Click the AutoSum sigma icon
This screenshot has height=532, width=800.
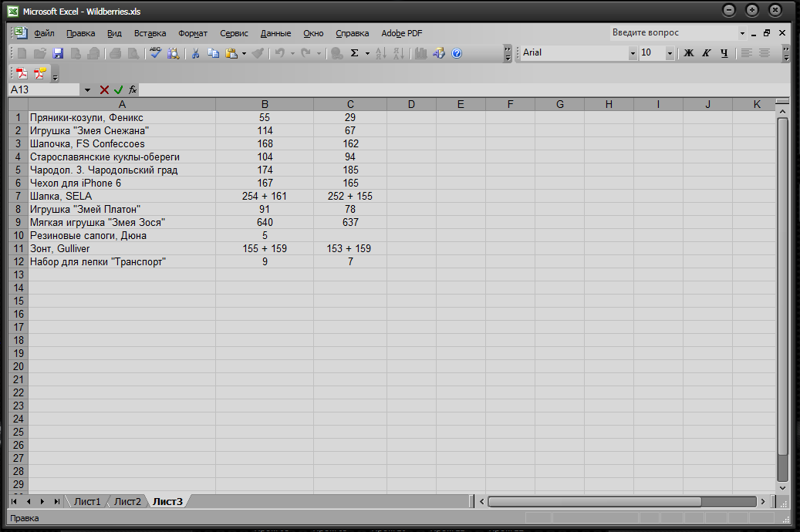354,53
